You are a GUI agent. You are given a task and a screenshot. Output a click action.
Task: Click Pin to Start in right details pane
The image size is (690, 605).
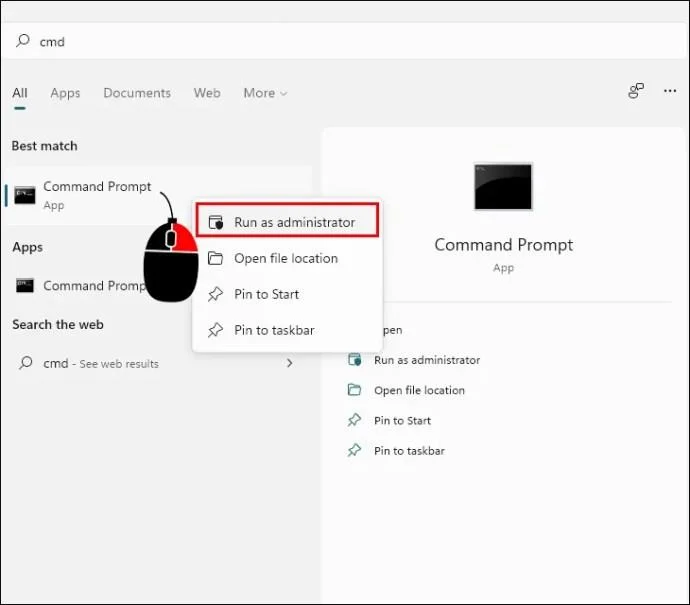pos(402,421)
